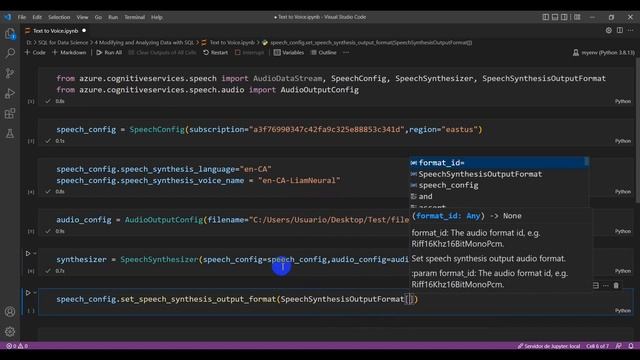Click the Text to Voice.ipynb breadcrumb
The image size is (640, 360).
[232, 42]
